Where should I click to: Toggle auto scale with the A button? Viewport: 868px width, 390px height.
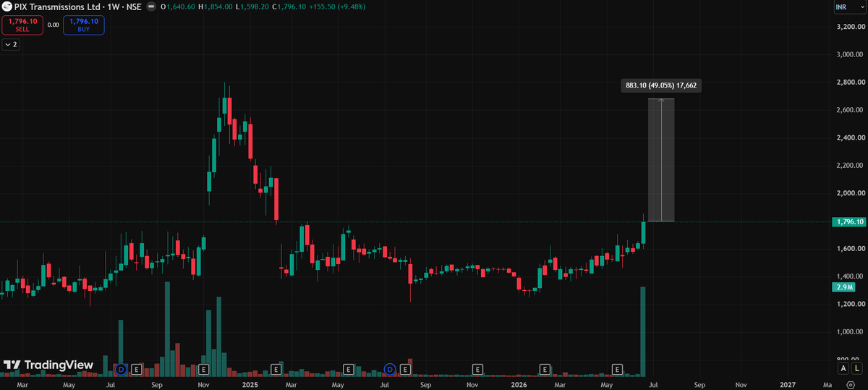pos(843,368)
